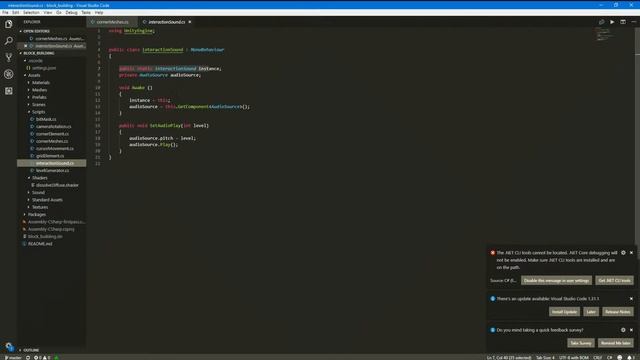Open the Source Control view
The image size is (640, 360).
[x=9, y=58]
